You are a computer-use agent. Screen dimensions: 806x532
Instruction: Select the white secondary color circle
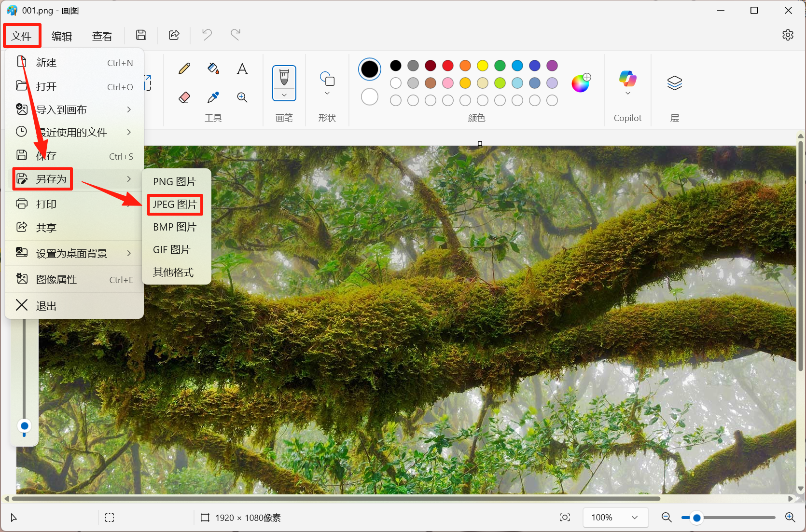[x=369, y=97]
